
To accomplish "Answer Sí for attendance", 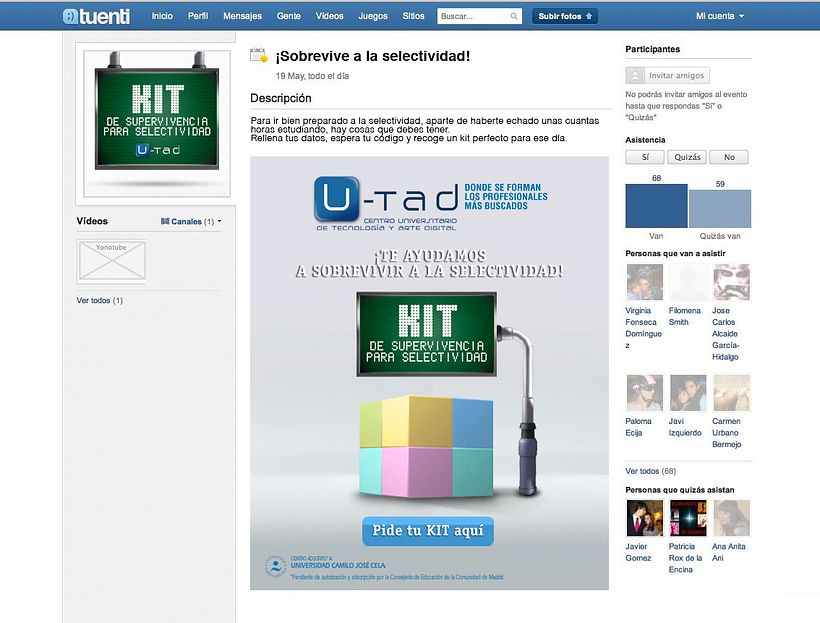I will [x=645, y=157].
